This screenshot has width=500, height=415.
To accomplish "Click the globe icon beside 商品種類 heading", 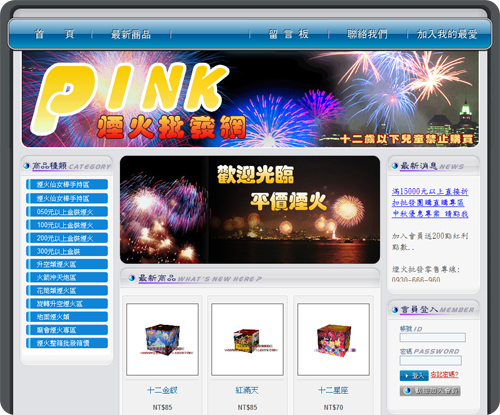I will point(26,166).
